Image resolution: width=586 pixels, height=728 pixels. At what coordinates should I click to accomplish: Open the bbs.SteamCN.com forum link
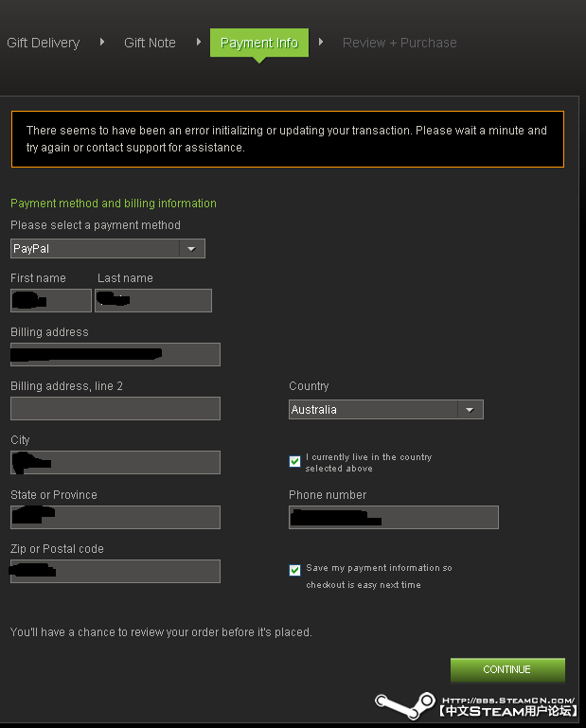pos(508,701)
